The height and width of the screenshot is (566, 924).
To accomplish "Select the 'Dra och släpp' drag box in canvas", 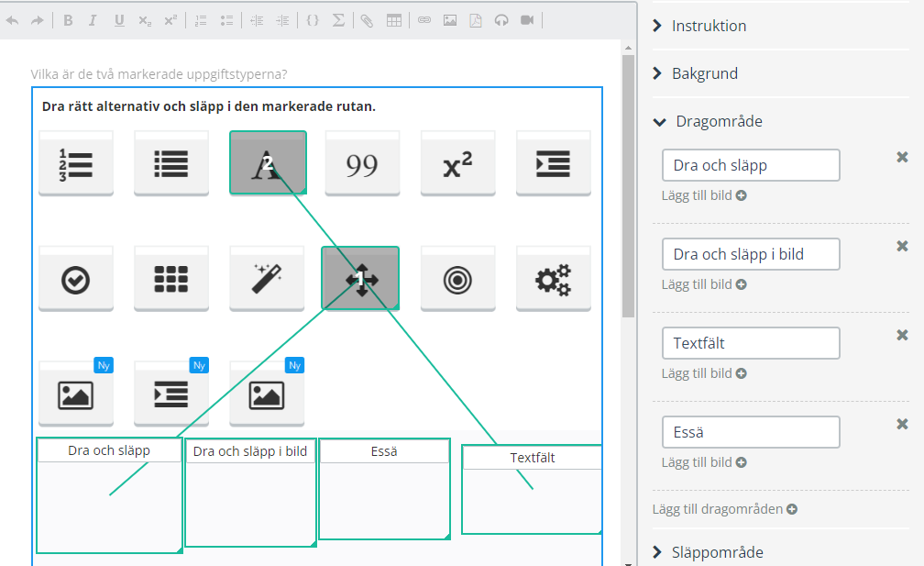I will point(109,495).
